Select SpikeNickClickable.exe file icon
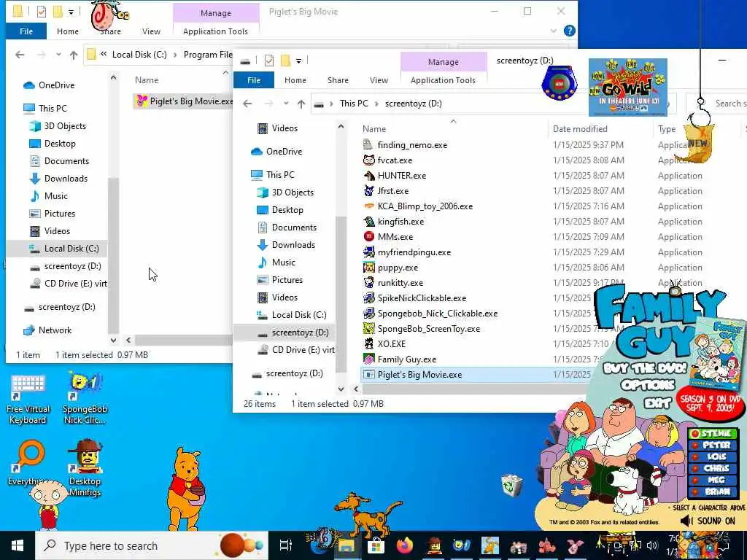The width and height of the screenshot is (747, 560). click(x=368, y=297)
